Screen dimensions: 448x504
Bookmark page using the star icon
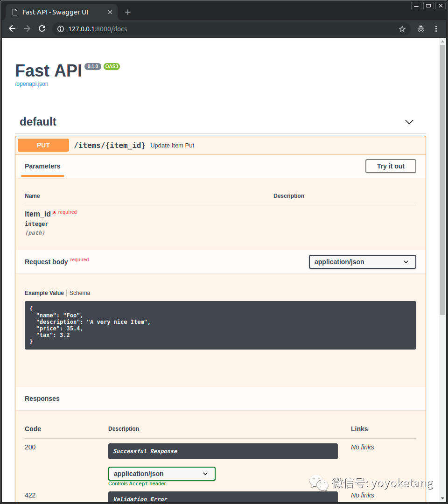pos(402,29)
